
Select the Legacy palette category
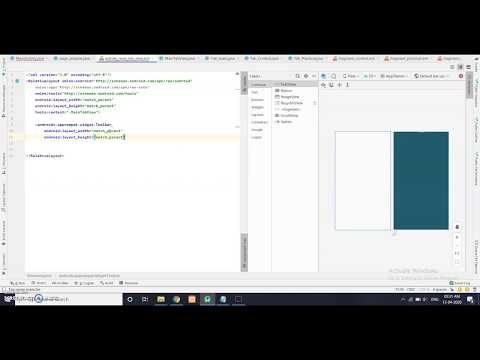tap(257, 137)
